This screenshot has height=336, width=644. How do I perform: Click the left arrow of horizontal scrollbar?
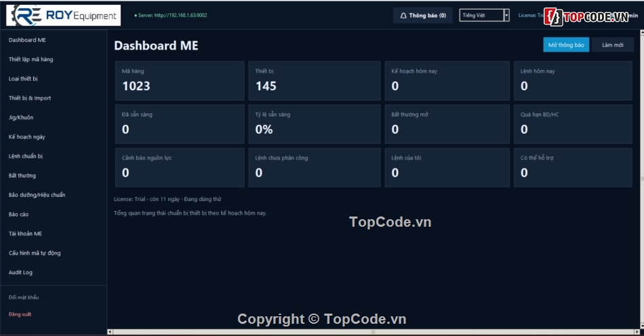110,331
